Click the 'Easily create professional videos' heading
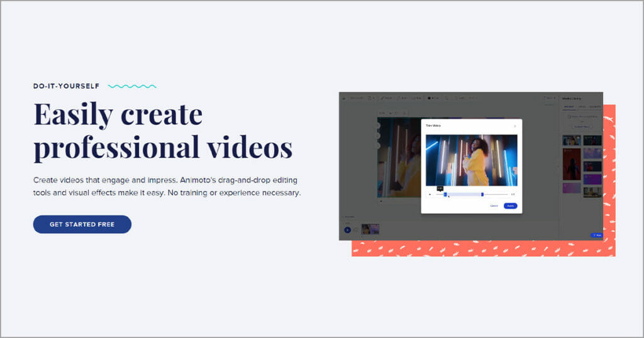The width and height of the screenshot is (644, 338). [x=163, y=131]
